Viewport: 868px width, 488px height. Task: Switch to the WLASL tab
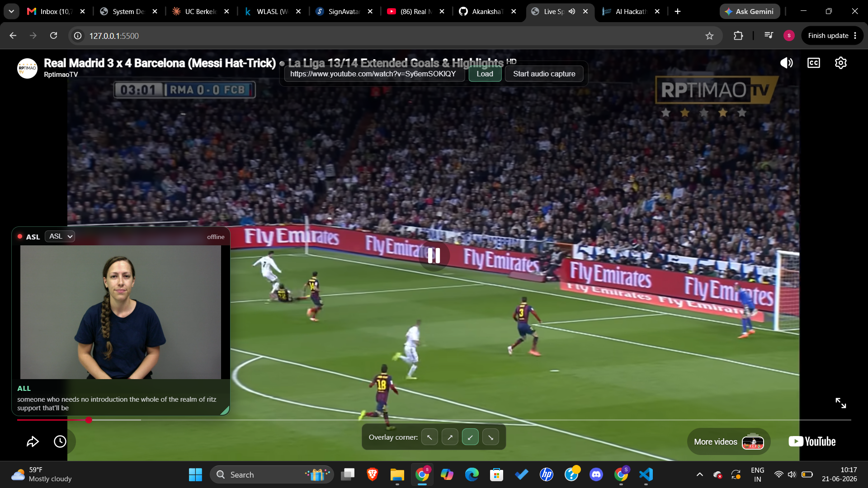click(273, 11)
